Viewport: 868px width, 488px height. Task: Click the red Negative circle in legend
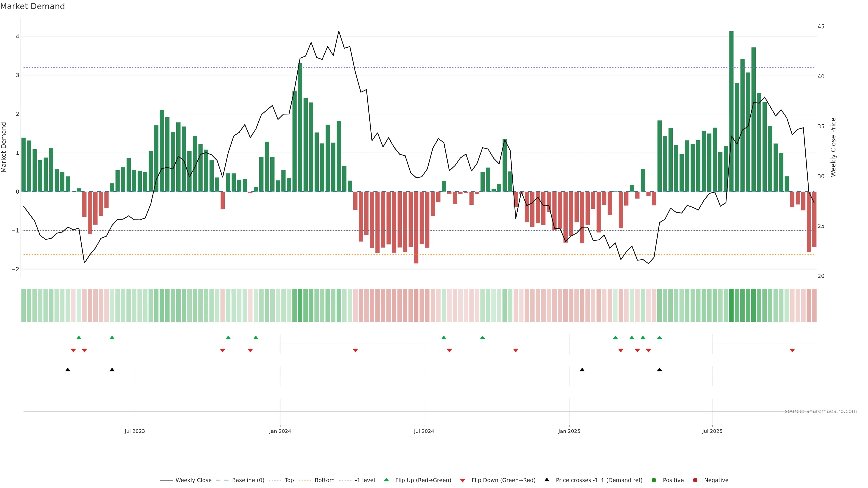click(695, 480)
